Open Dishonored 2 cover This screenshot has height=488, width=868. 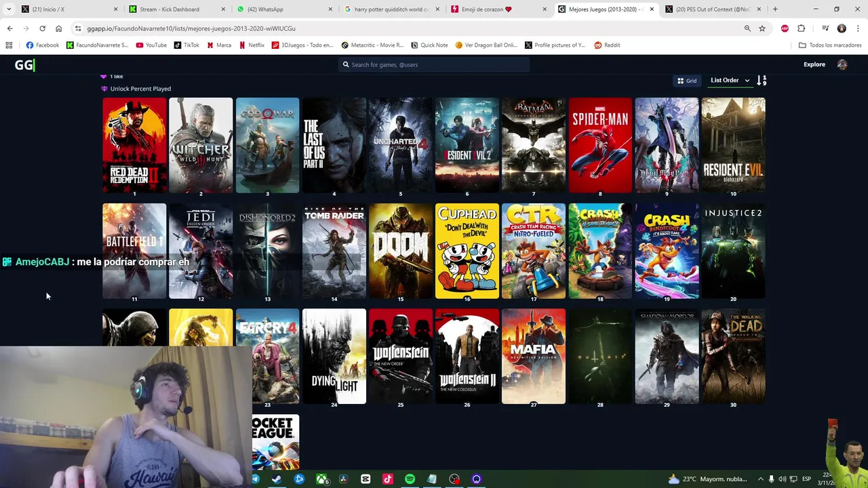[267, 251]
